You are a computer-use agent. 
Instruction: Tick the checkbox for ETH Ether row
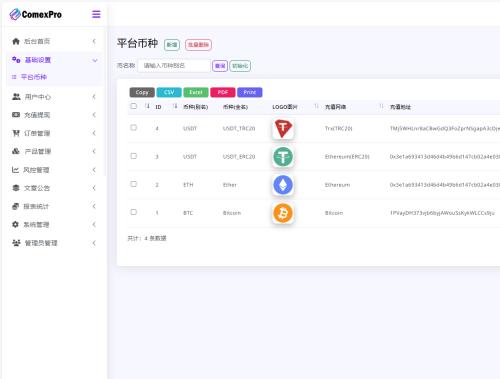point(134,184)
